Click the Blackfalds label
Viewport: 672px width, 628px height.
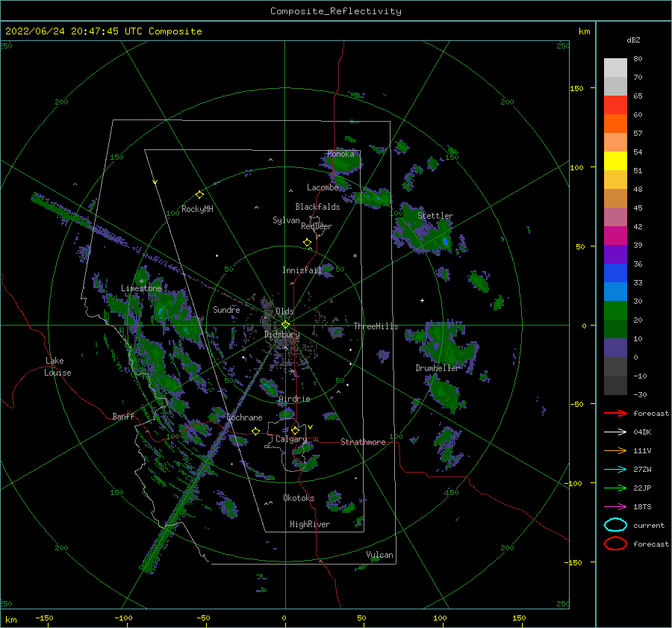[317, 207]
